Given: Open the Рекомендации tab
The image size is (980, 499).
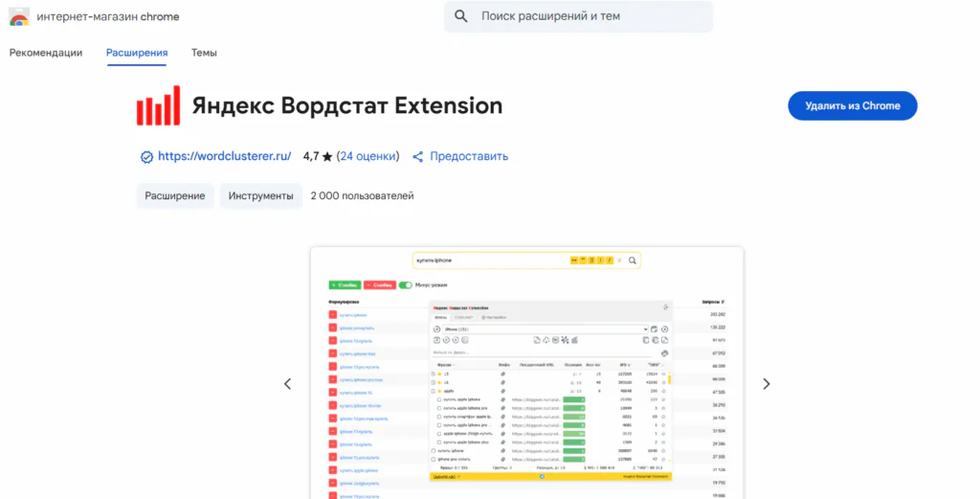Looking at the screenshot, I should pyautogui.click(x=46, y=53).
